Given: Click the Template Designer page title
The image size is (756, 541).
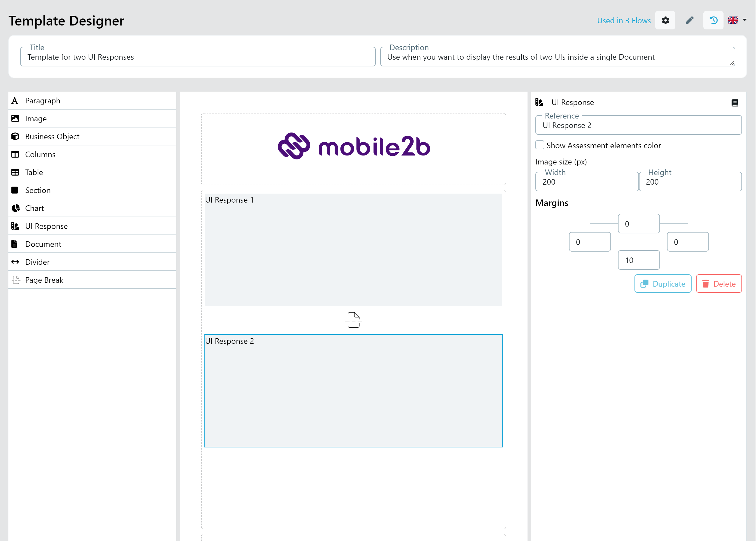Looking at the screenshot, I should click(66, 21).
